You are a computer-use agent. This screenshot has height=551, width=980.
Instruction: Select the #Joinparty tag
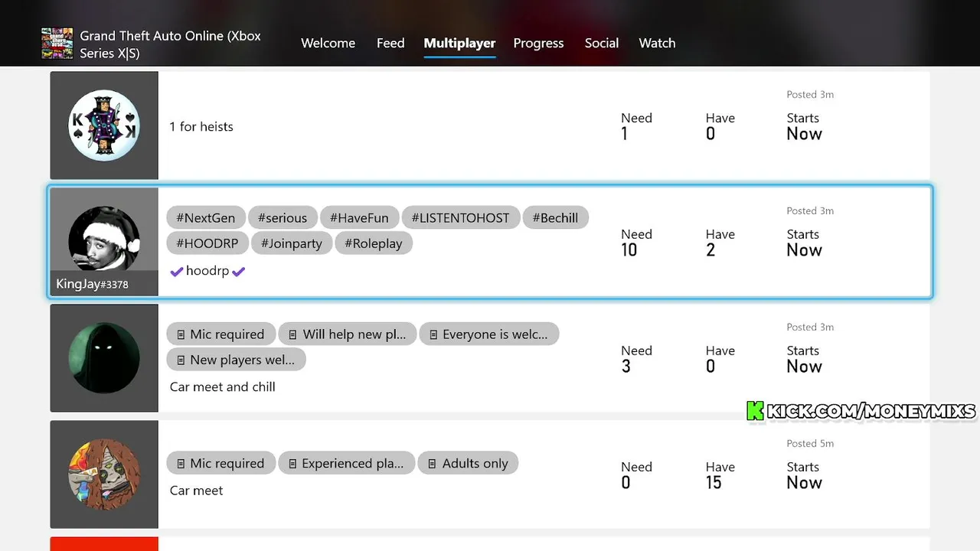click(292, 243)
